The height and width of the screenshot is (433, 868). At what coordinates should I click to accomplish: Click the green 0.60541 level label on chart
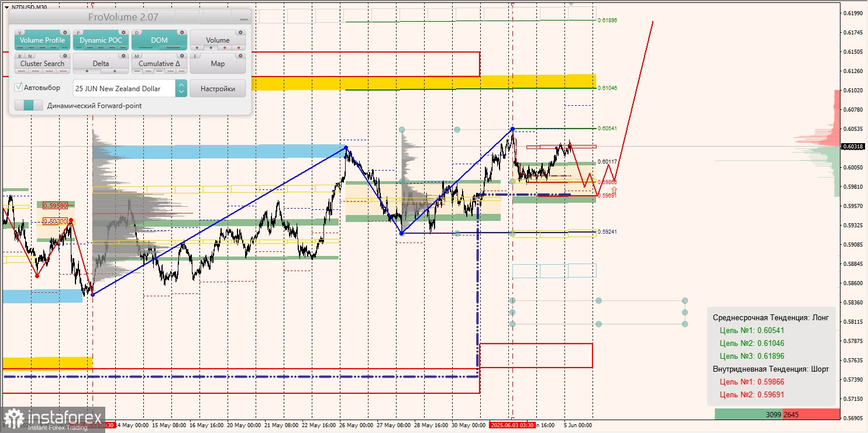pyautogui.click(x=607, y=129)
